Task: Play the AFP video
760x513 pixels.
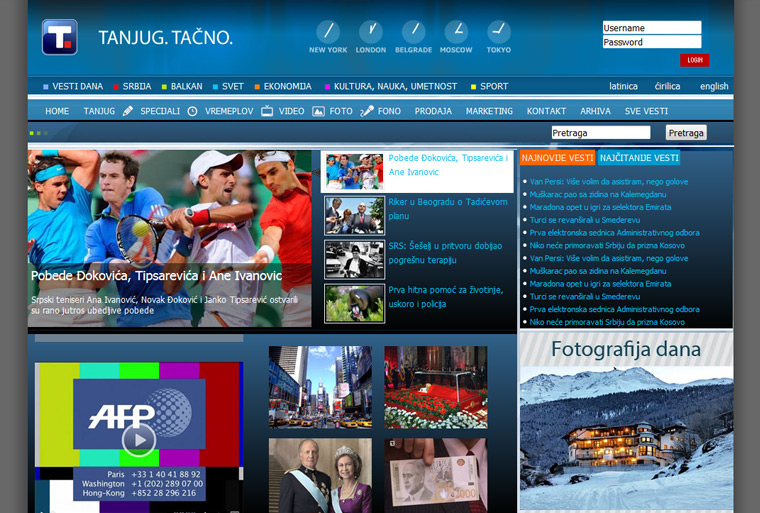Action: coord(139,440)
